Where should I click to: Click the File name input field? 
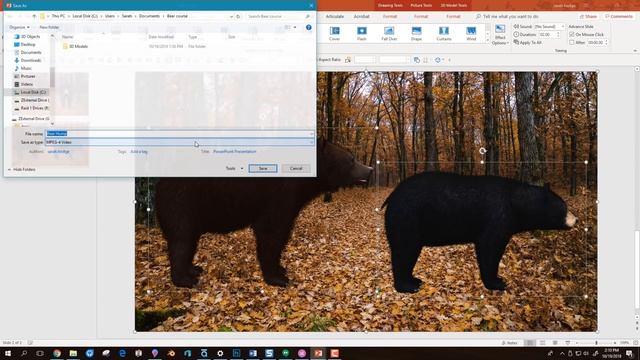[179, 133]
